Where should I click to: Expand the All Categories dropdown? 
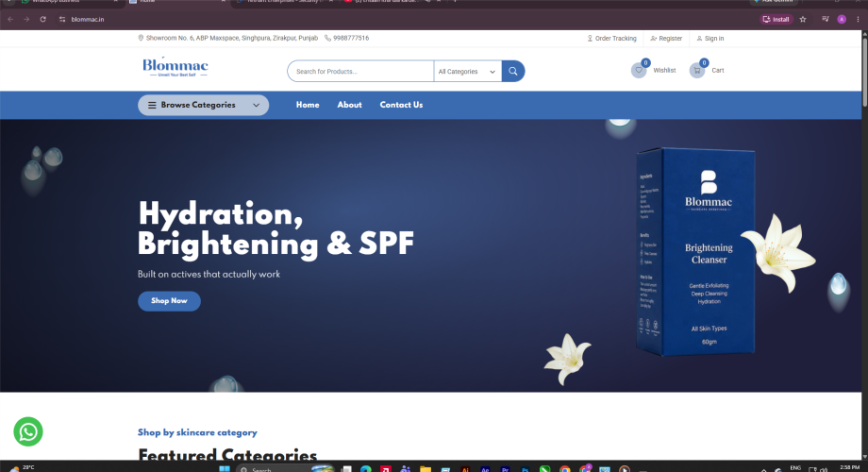467,72
